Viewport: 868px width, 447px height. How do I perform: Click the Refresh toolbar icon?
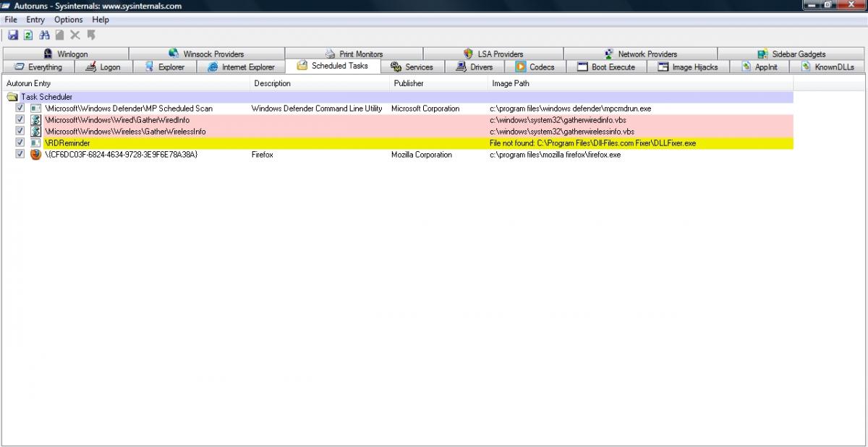tap(28, 35)
